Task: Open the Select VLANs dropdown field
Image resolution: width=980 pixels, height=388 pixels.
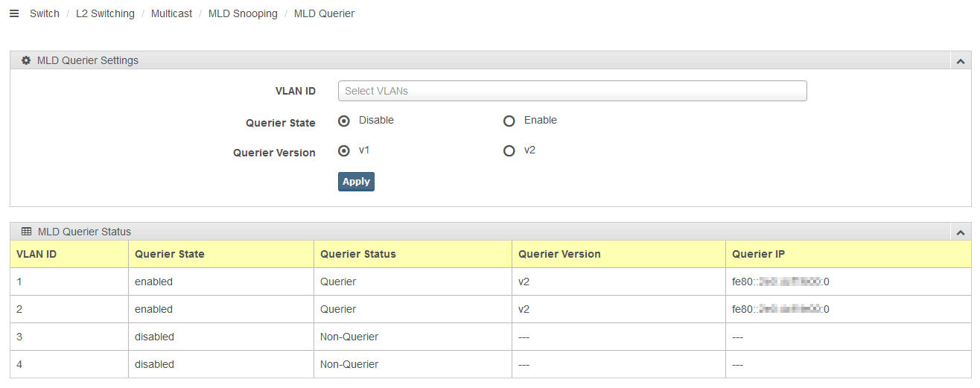Action: (572, 91)
